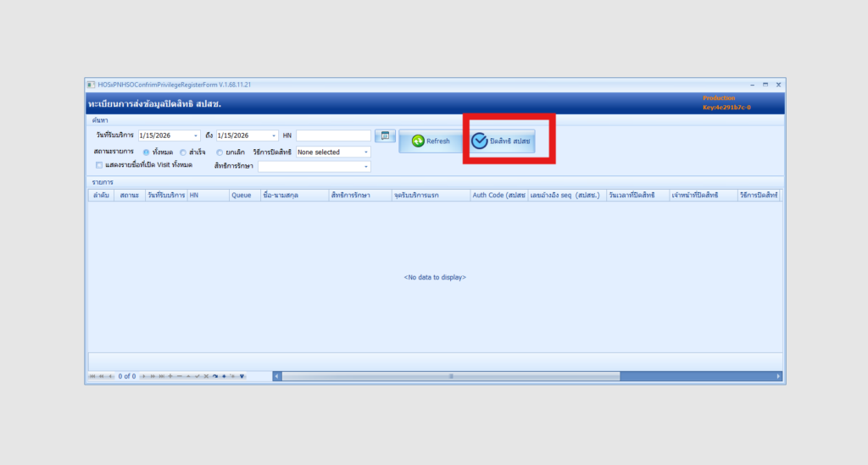Viewport: 868px width, 465px height.
Task: Click the filter funnel icon in navigator
Action: [243, 376]
